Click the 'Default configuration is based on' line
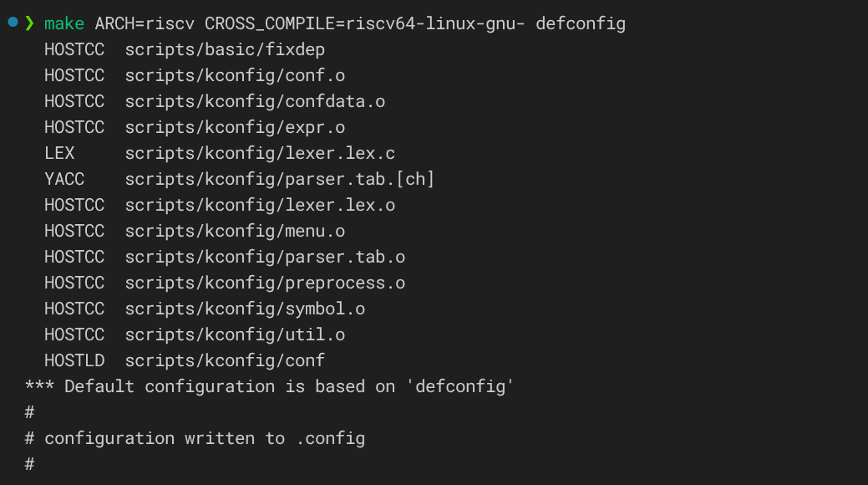The width and height of the screenshot is (868, 485). pyautogui.click(x=269, y=386)
